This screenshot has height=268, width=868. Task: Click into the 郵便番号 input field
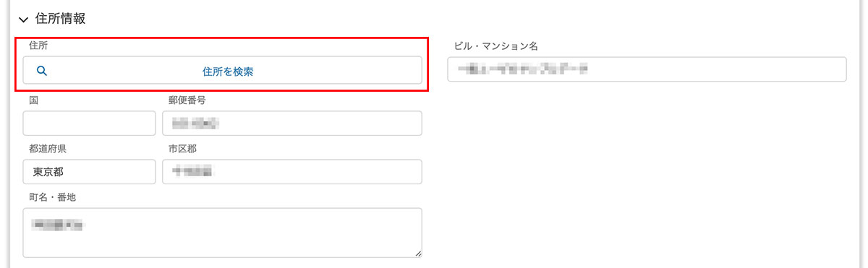pyautogui.click(x=292, y=124)
